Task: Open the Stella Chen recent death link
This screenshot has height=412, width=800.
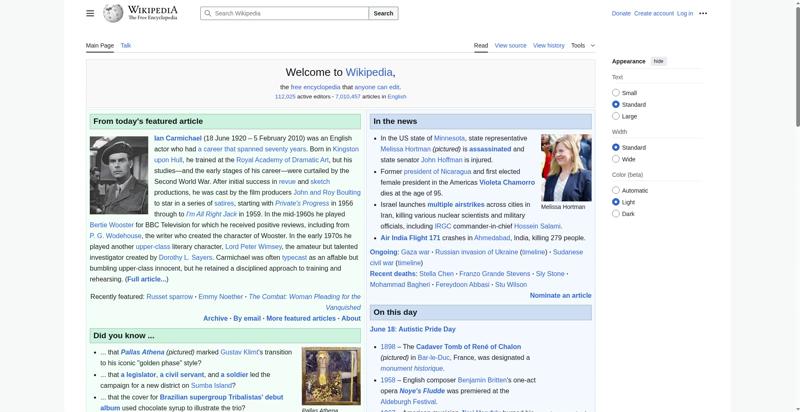Action: (x=436, y=274)
